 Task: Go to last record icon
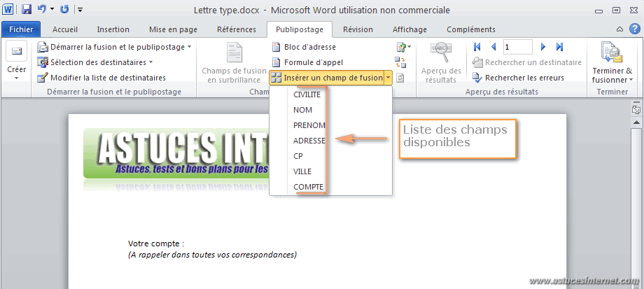pyautogui.click(x=559, y=47)
